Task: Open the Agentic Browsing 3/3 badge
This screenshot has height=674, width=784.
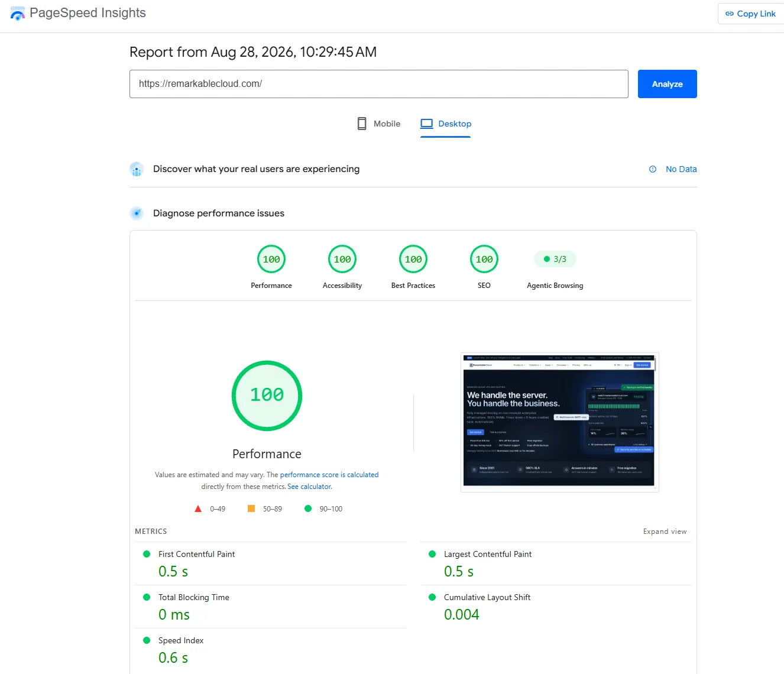Action: click(x=555, y=259)
